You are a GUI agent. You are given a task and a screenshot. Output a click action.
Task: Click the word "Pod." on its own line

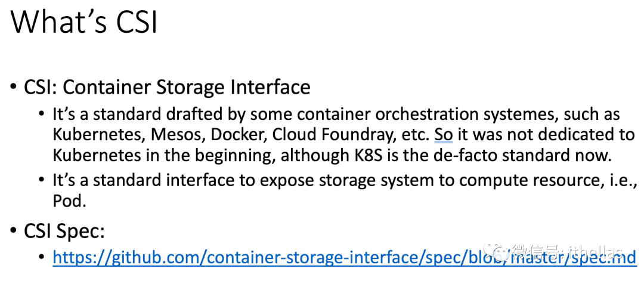(70, 202)
